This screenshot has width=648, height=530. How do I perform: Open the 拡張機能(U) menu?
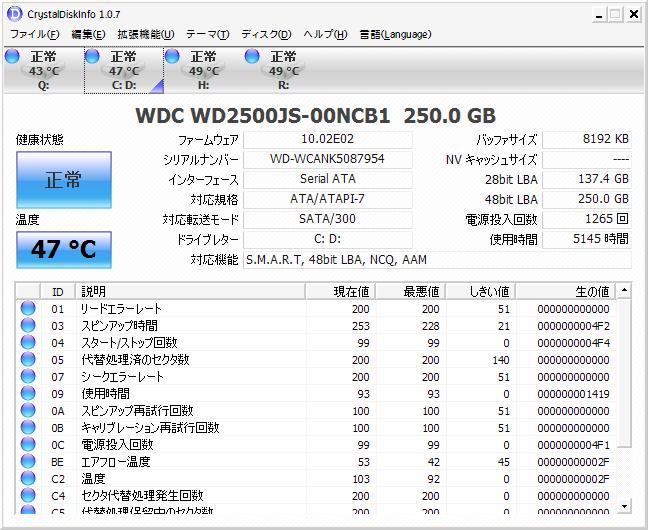[x=146, y=34]
